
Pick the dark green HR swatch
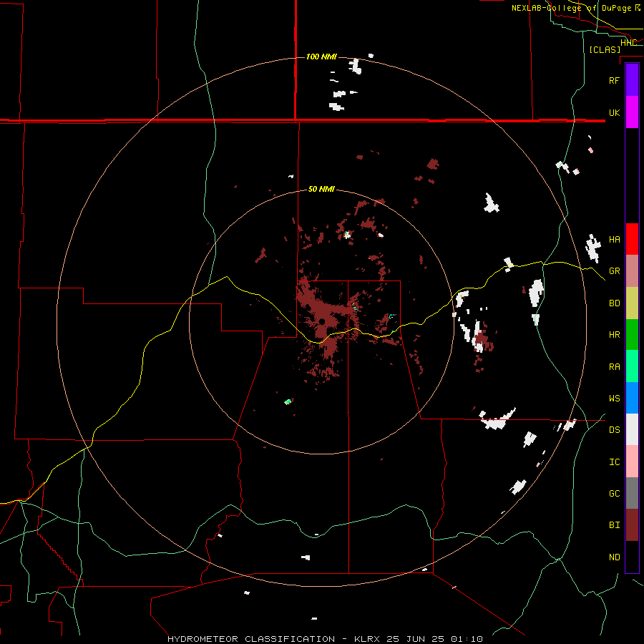click(x=632, y=335)
